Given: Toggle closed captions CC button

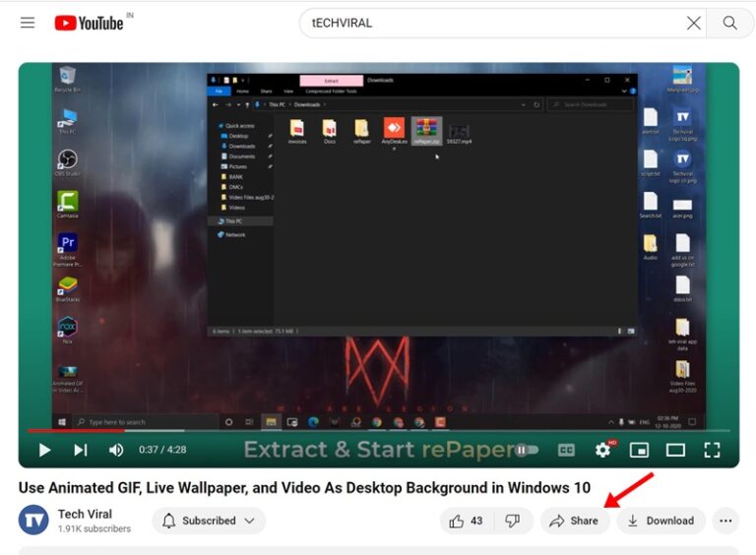Looking at the screenshot, I should pyautogui.click(x=566, y=450).
